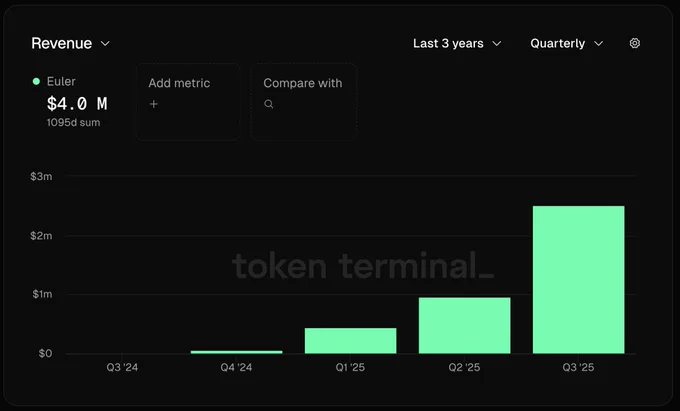Open the Last 3 years range dropdown
This screenshot has width=680, height=411.
click(457, 43)
